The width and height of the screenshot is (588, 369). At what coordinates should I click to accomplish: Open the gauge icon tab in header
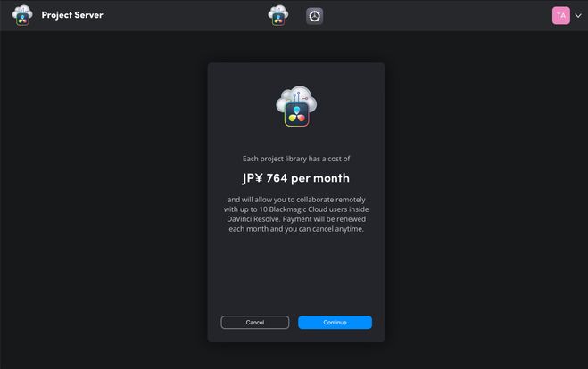point(314,15)
